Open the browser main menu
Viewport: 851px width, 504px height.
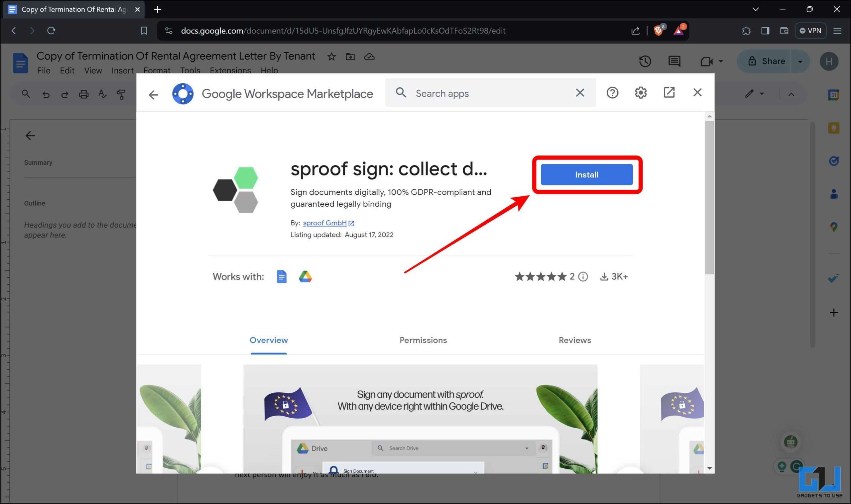pos(837,31)
